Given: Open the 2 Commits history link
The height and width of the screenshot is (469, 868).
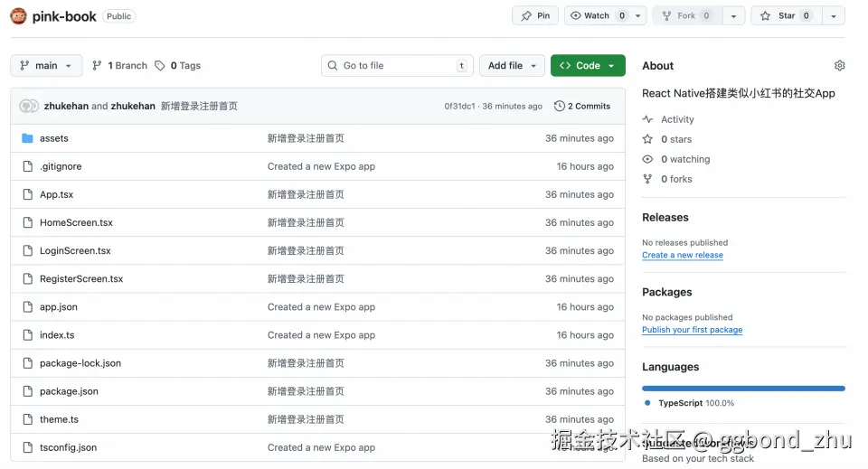Looking at the screenshot, I should pyautogui.click(x=581, y=106).
